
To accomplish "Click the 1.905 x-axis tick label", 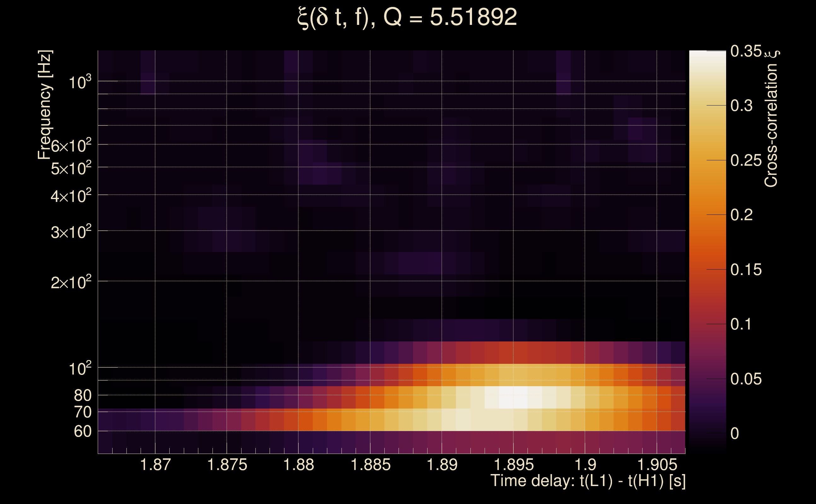I will pyautogui.click(x=657, y=465).
